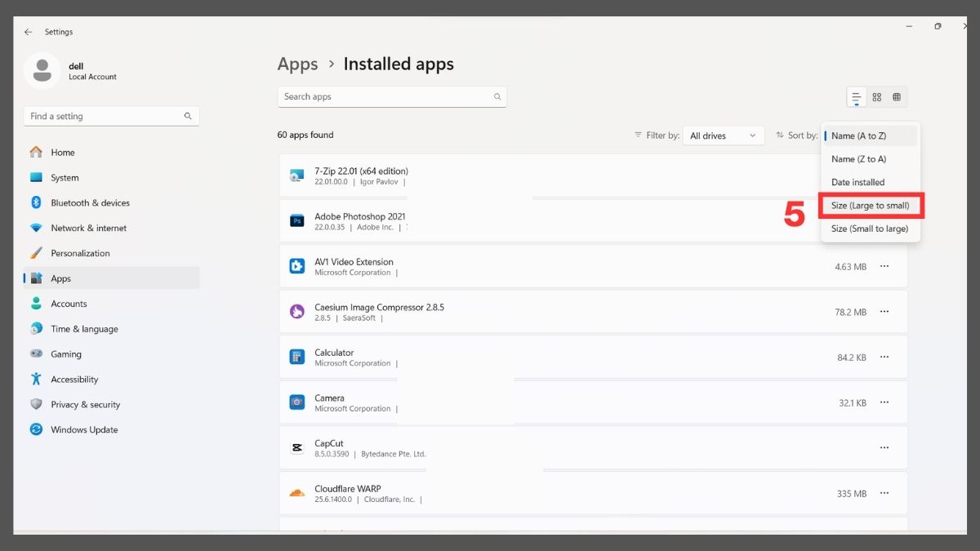Screen dimensions: 980x551
Task: Click the Apps breadcrumb link
Action: click(x=297, y=64)
